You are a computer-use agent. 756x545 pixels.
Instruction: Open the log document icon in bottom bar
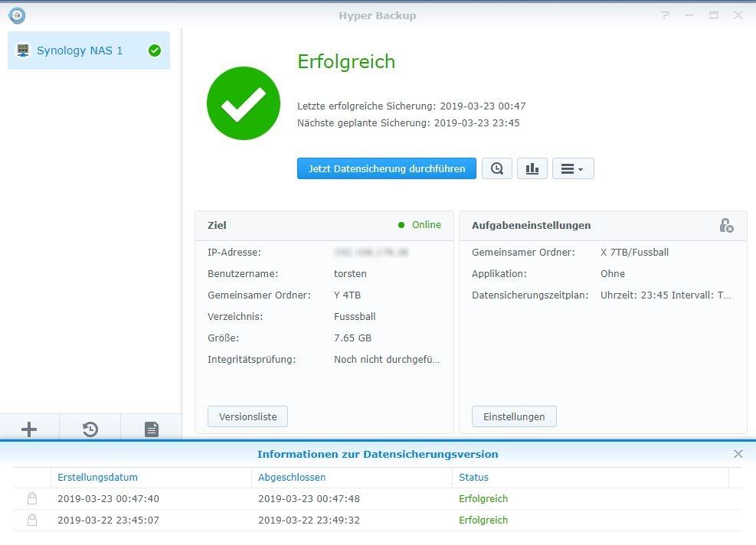coord(152,429)
